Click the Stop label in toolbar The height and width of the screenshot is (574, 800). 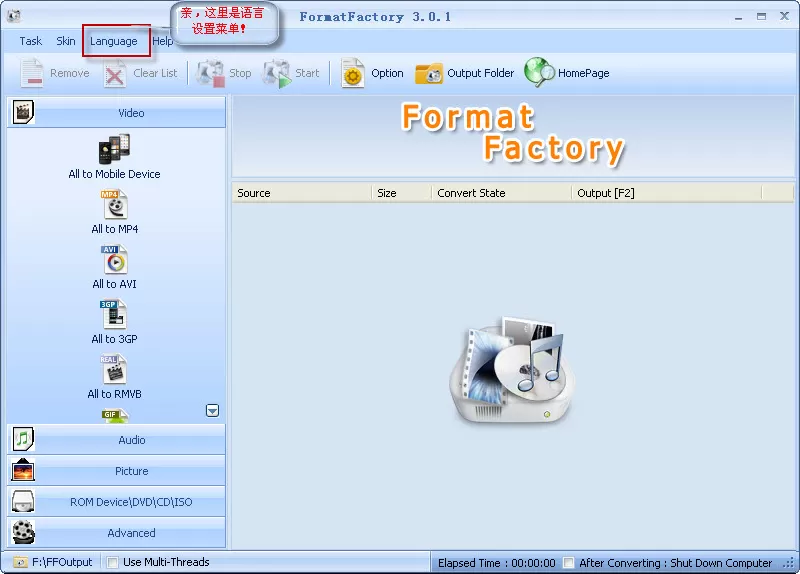240,73
